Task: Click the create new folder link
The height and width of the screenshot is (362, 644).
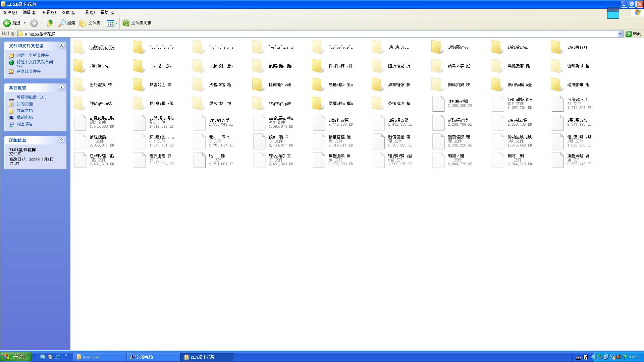Action: click(x=33, y=55)
